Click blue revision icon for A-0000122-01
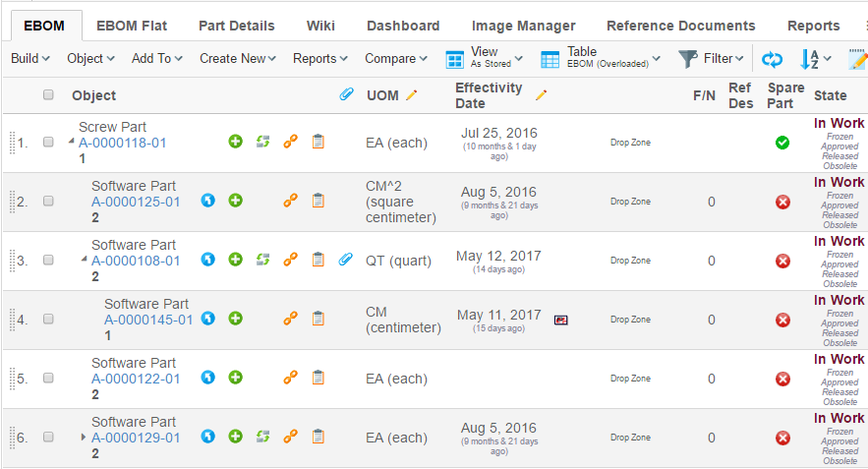The width and height of the screenshot is (868, 469). [207, 379]
